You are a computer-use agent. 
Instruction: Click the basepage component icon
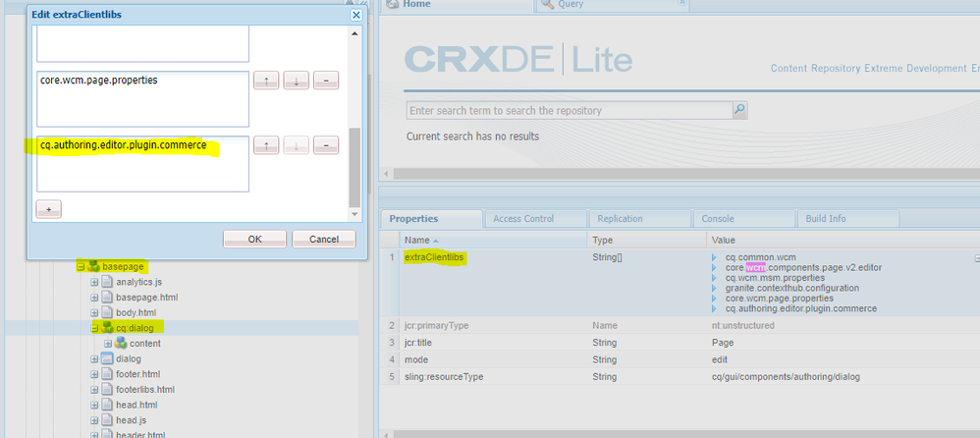click(x=93, y=267)
